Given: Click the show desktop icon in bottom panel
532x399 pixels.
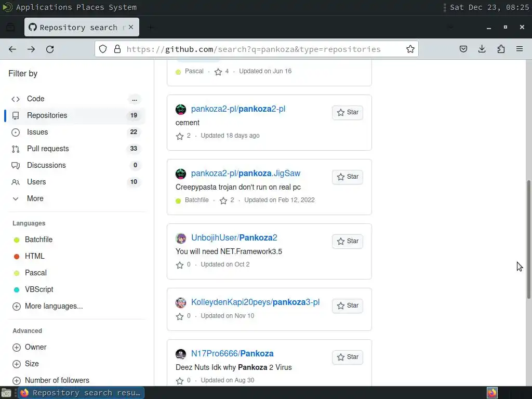Looking at the screenshot, I should click(6, 393).
